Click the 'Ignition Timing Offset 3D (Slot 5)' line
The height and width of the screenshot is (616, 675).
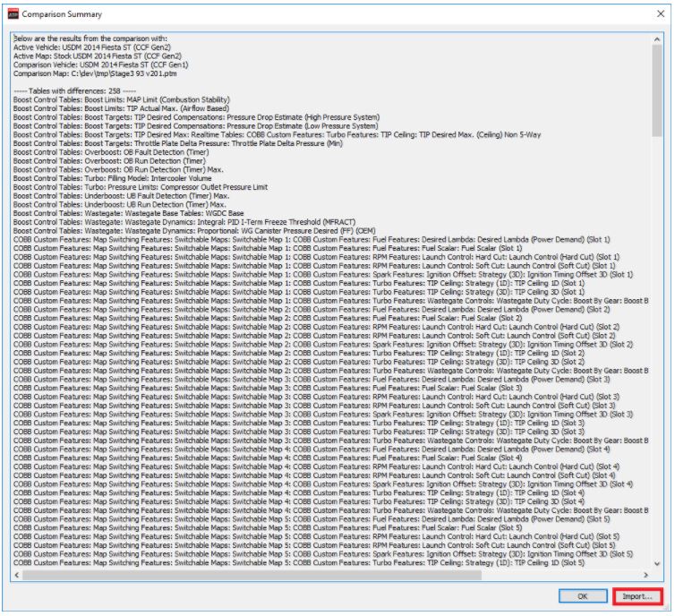(x=323, y=554)
